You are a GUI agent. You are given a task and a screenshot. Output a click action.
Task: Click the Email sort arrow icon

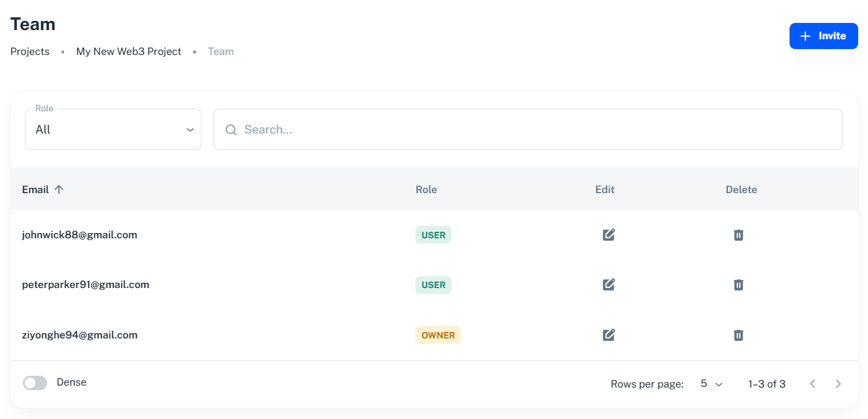tap(59, 189)
